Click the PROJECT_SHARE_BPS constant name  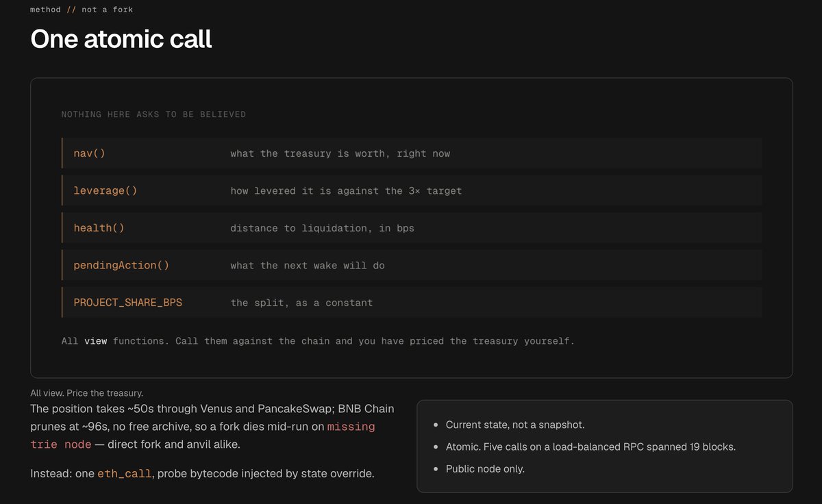point(128,302)
